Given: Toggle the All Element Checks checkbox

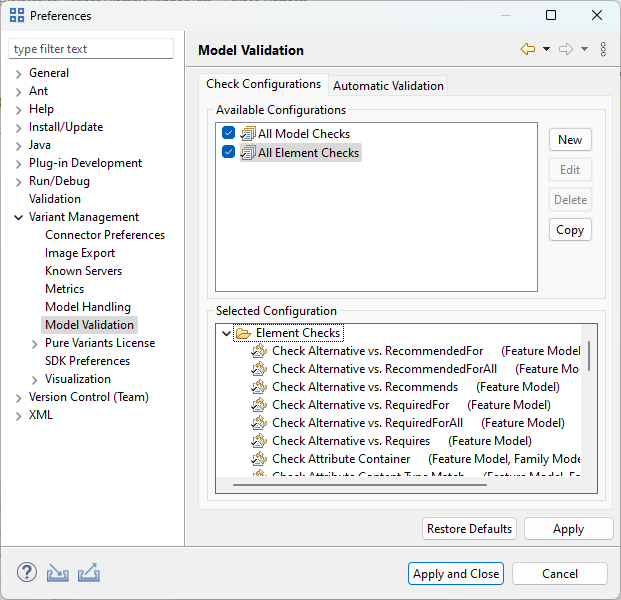Looking at the screenshot, I should click(x=229, y=152).
